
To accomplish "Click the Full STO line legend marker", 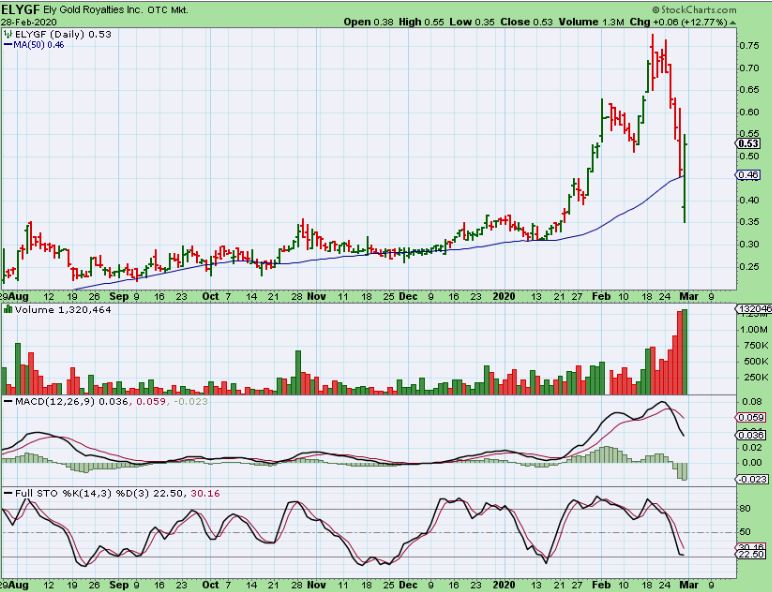I will pyautogui.click(x=7, y=493).
